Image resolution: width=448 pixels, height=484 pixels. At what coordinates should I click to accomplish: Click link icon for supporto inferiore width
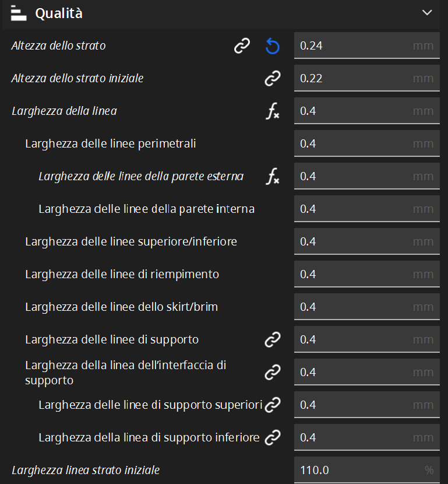273,438
